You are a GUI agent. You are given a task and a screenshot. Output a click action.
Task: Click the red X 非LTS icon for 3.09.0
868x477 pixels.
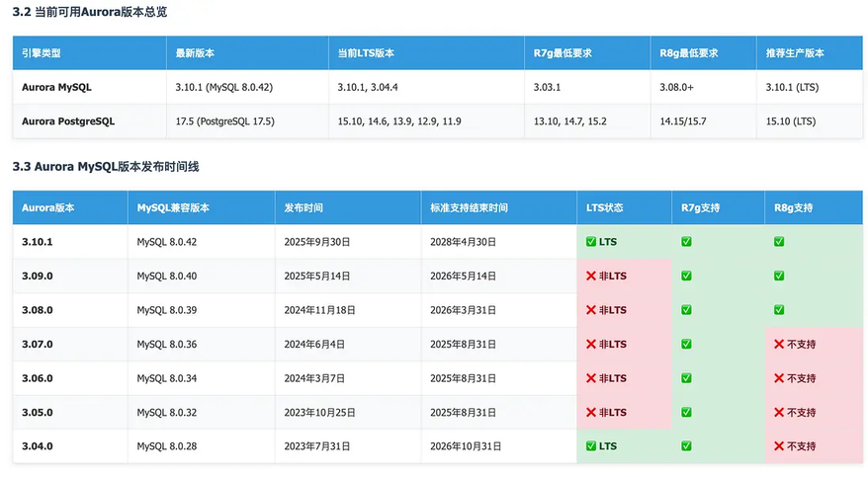(590, 276)
